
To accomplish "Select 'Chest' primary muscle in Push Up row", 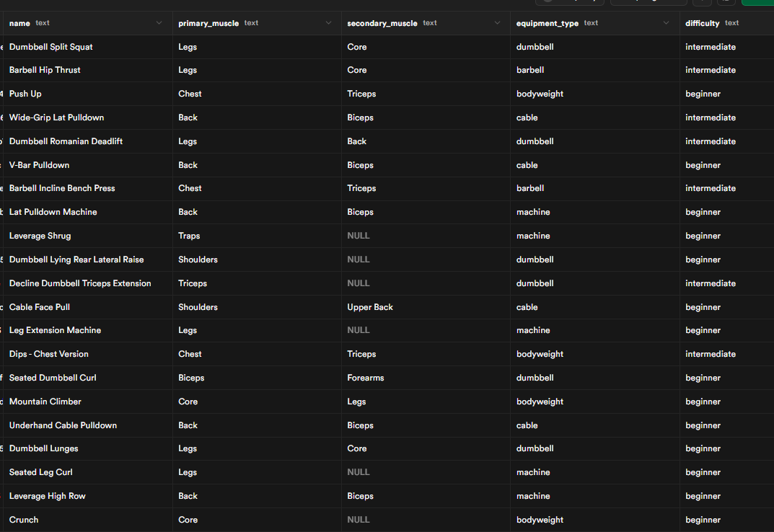I will click(258, 94).
